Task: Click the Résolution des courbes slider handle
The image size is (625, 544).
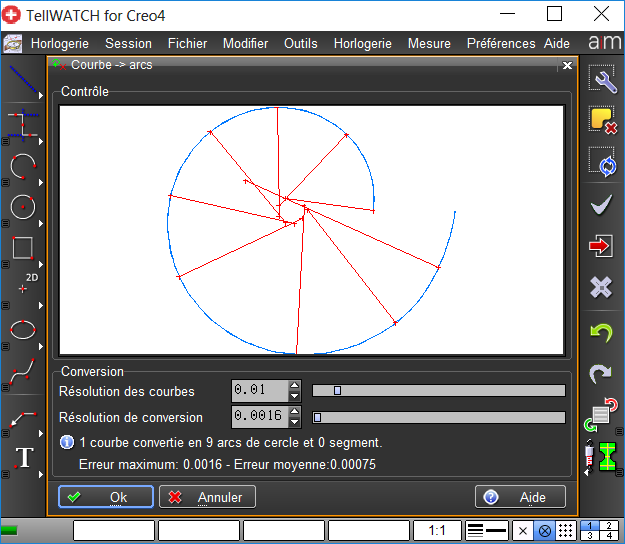Action: pyautogui.click(x=337, y=391)
